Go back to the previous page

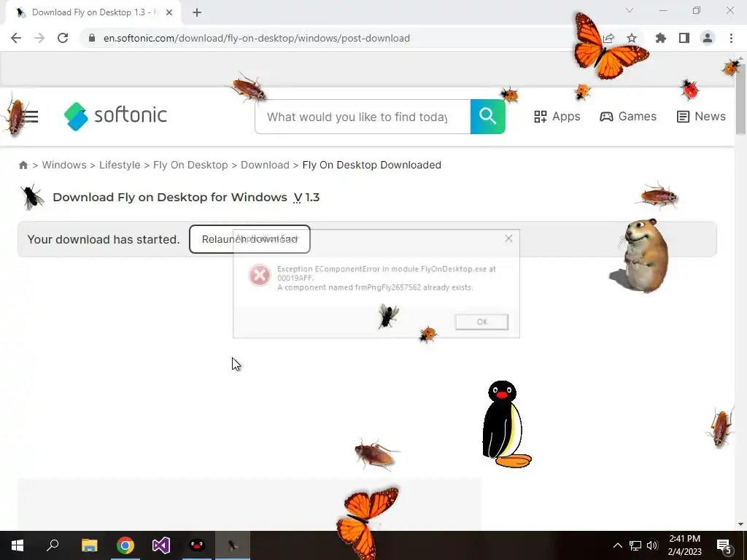pos(16,38)
